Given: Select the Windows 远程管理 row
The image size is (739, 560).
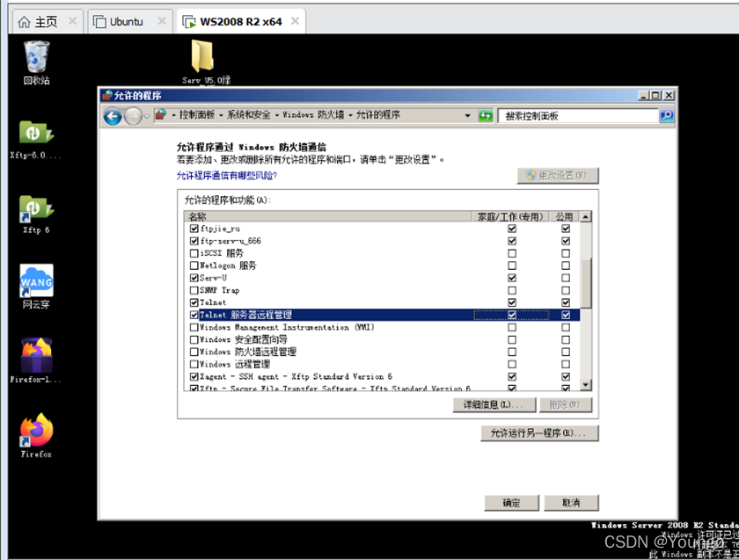Looking at the screenshot, I should (x=382, y=364).
